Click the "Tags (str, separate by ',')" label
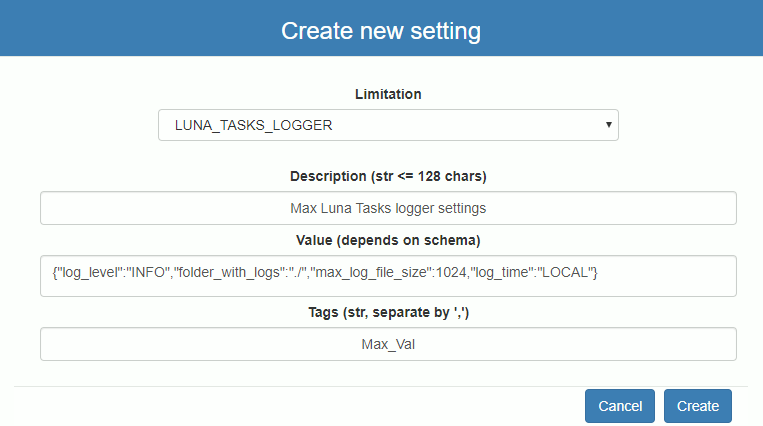The image size is (763, 426). pyautogui.click(x=388, y=312)
